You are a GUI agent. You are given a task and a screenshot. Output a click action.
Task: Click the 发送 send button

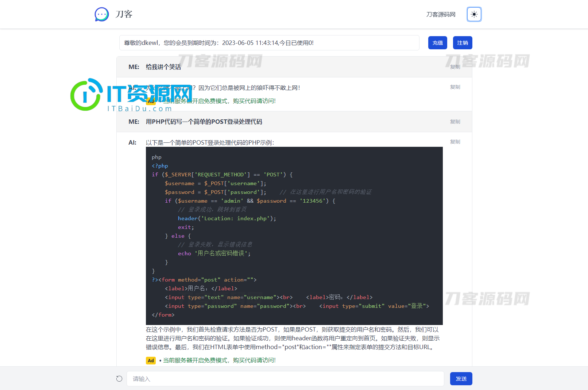click(461, 379)
